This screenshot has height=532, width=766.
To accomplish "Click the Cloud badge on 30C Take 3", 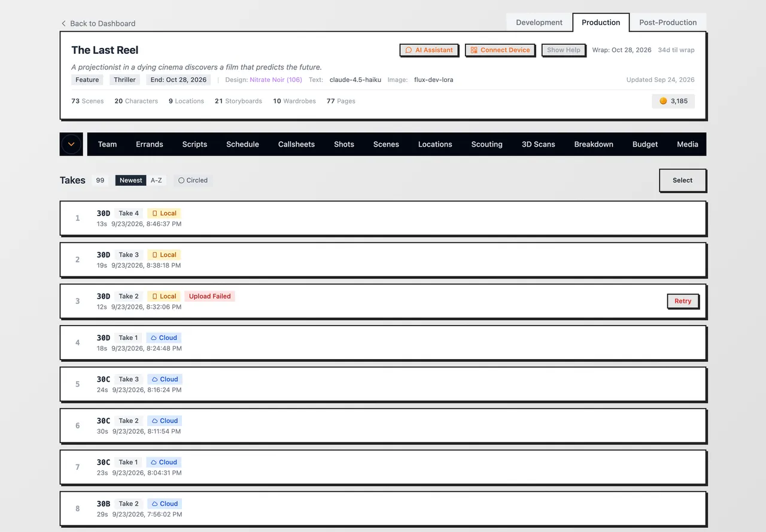I will pos(165,379).
